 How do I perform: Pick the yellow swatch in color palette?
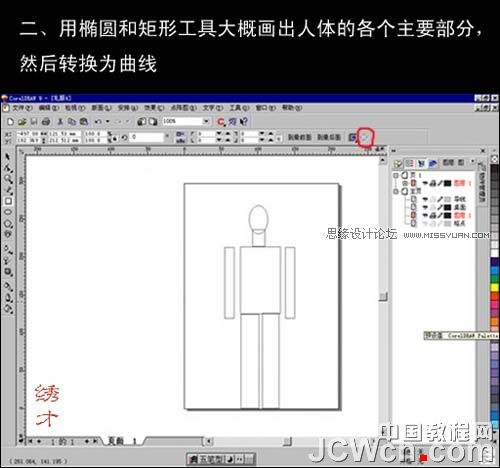(x=495, y=287)
